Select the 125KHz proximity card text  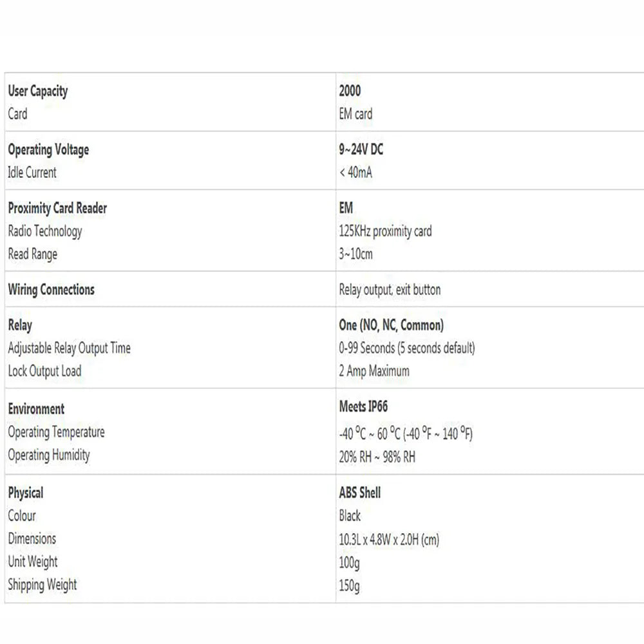(385, 231)
